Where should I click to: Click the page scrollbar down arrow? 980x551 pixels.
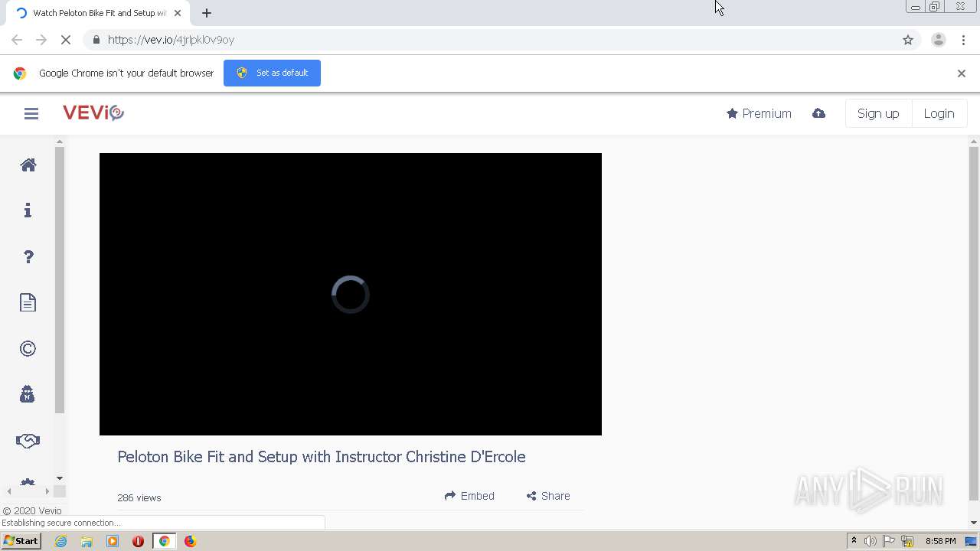tap(974, 523)
